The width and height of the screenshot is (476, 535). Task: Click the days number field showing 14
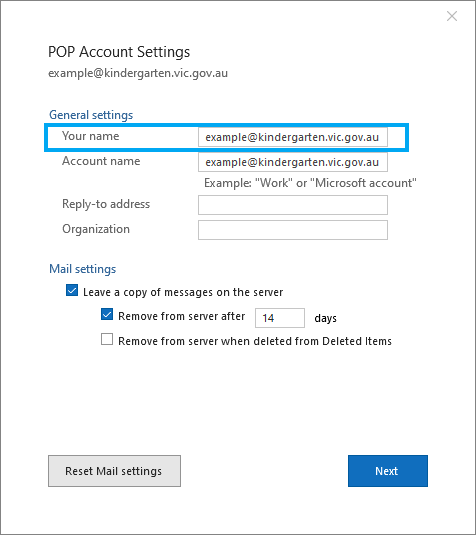point(280,318)
